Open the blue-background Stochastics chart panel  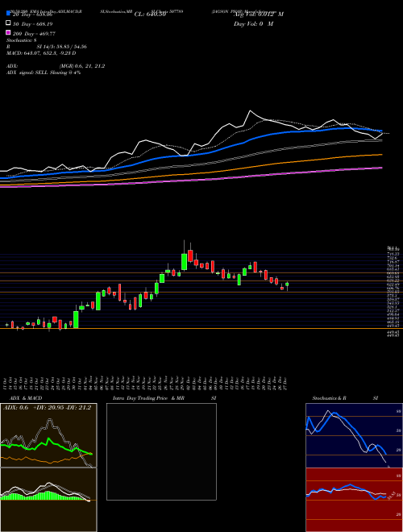pyautogui.click(x=354, y=435)
